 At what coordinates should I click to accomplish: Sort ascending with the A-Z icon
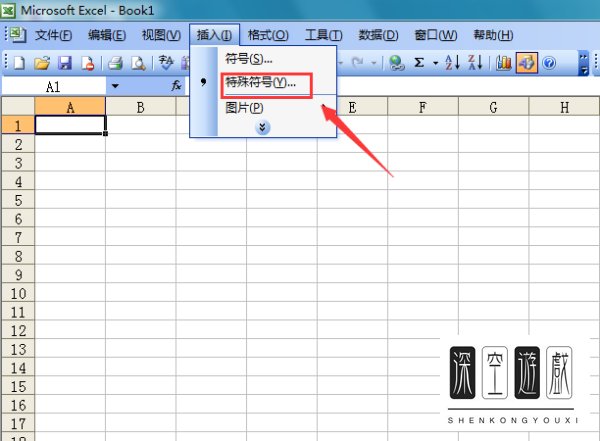pos(453,62)
